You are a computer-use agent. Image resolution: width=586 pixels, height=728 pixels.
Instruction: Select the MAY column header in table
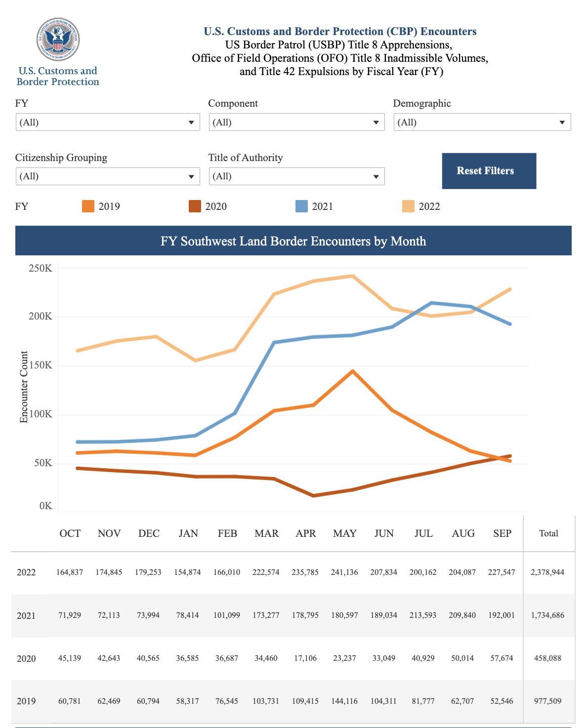(345, 533)
